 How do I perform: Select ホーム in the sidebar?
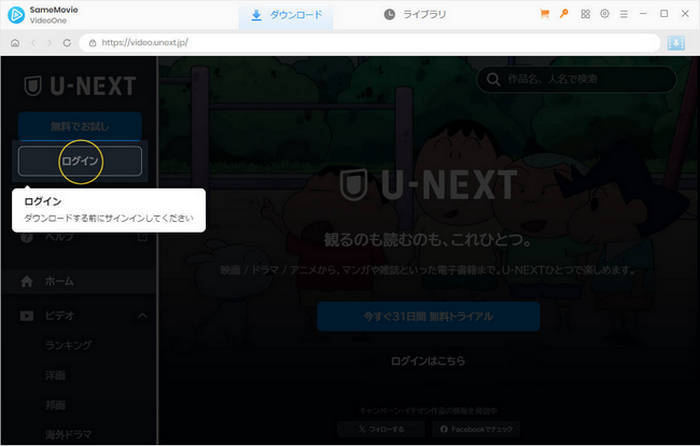[x=79, y=281]
